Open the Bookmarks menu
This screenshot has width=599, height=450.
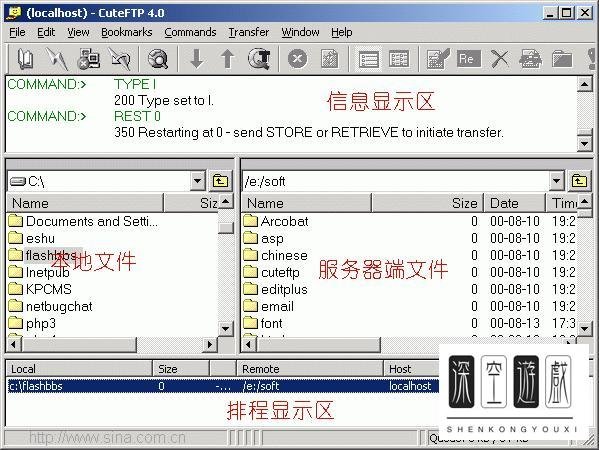[126, 32]
